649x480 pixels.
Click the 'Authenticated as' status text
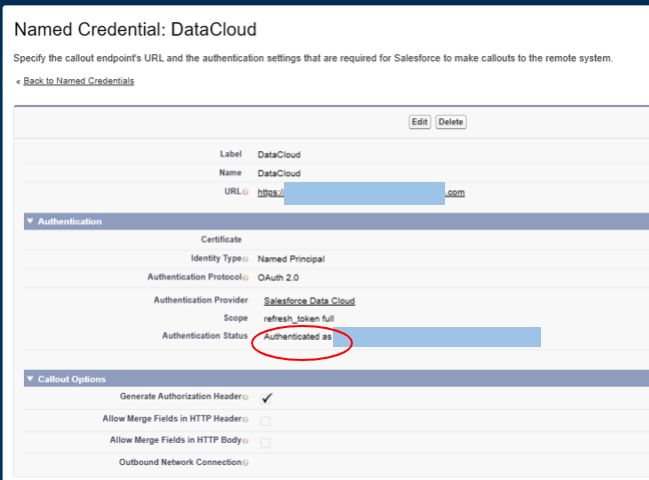click(x=298, y=337)
